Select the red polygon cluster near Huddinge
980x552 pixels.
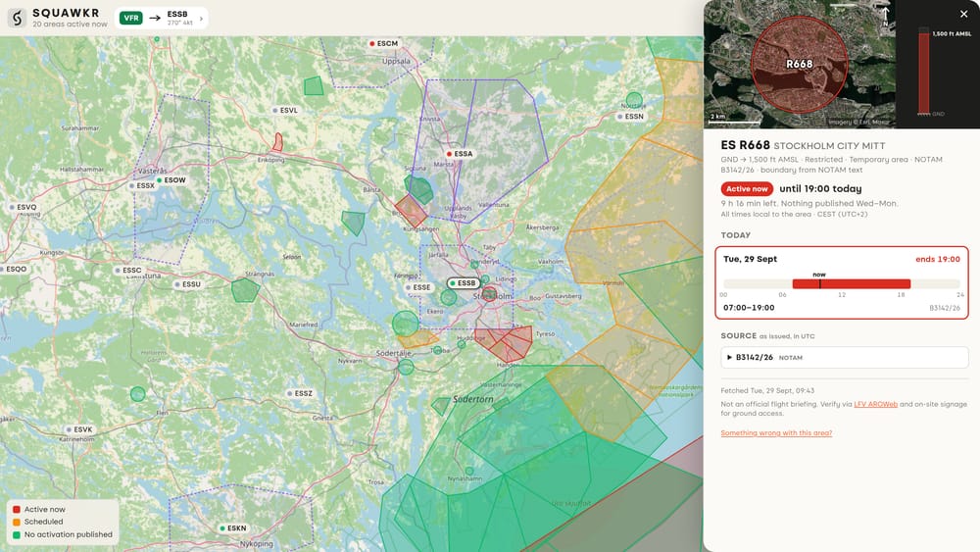click(504, 343)
